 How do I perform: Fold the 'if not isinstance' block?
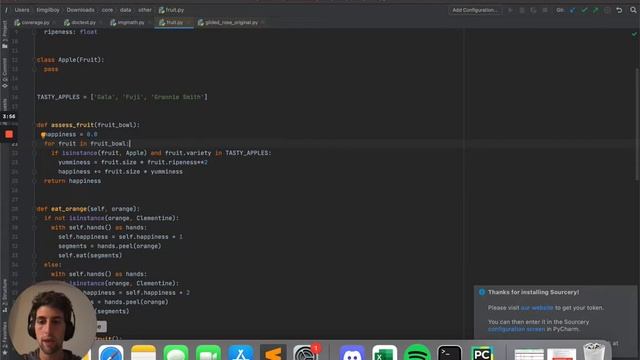(34, 218)
